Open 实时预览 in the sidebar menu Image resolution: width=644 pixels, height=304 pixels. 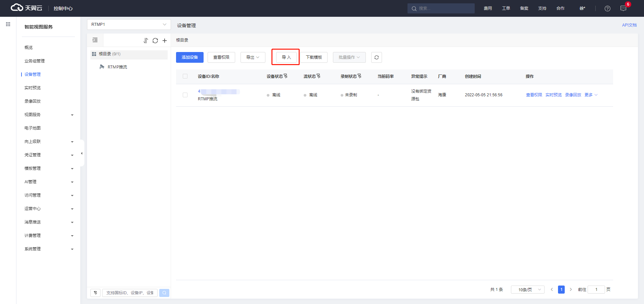coord(33,88)
